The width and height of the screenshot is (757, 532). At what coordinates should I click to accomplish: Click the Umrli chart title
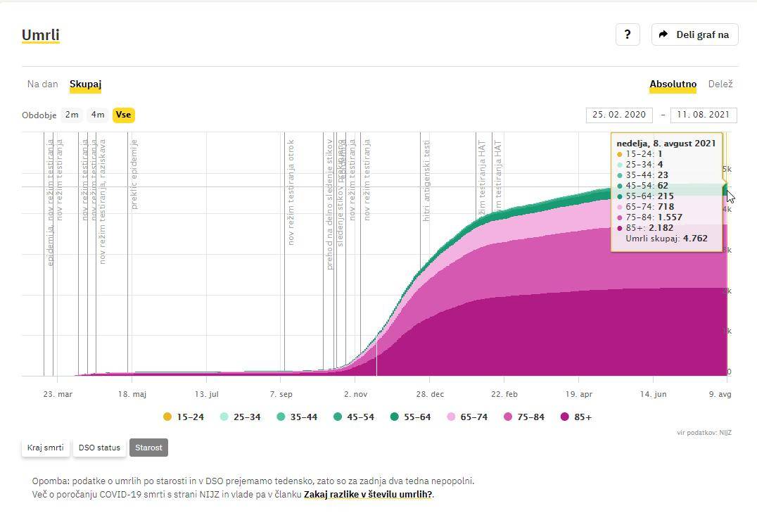pos(41,34)
